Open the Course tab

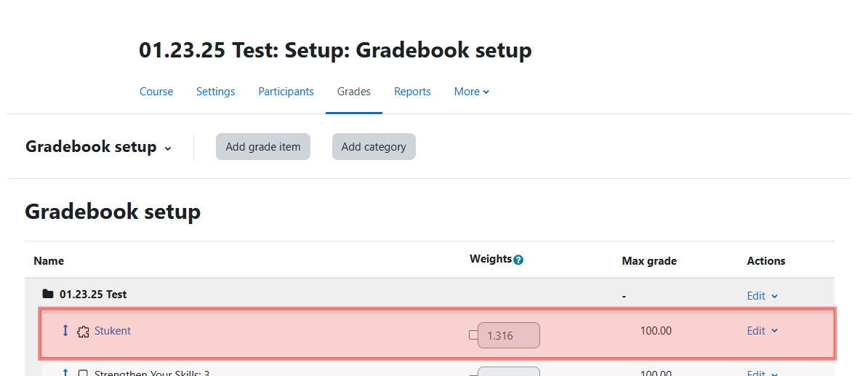coord(156,92)
